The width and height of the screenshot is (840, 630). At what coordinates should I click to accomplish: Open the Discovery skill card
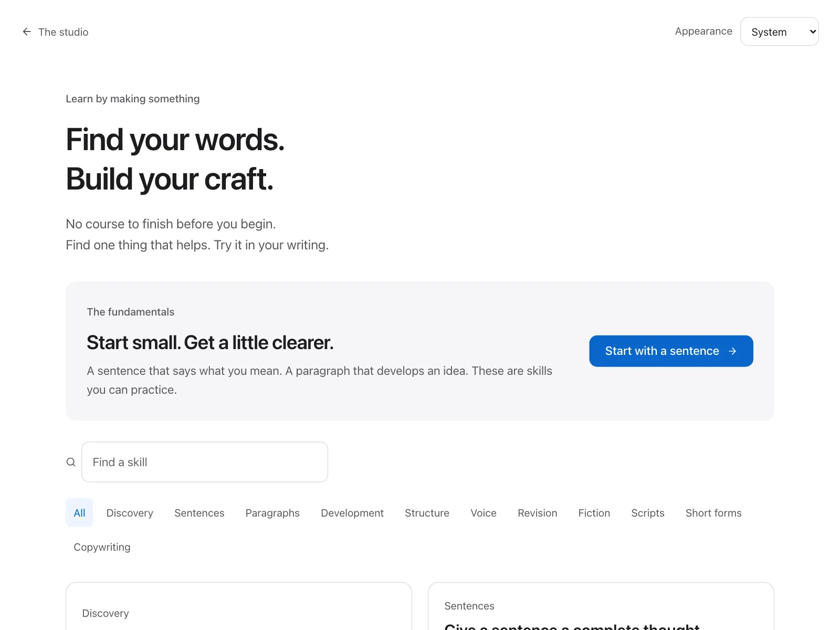click(239, 606)
